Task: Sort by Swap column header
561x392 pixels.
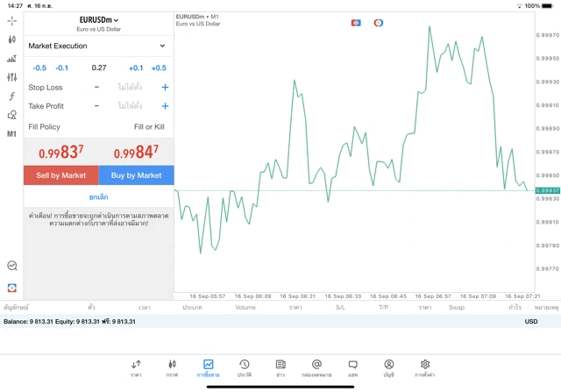Action: click(x=457, y=308)
